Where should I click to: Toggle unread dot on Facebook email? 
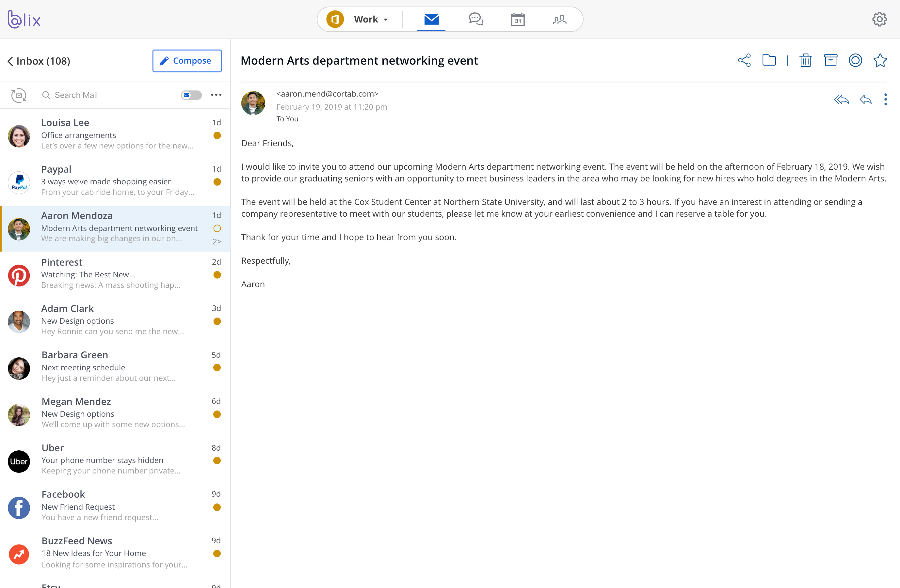[x=217, y=507]
